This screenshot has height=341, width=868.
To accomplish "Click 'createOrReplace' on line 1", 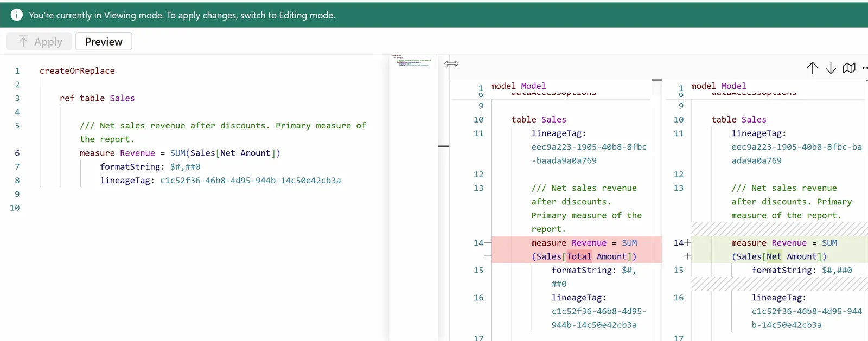I will coord(77,71).
